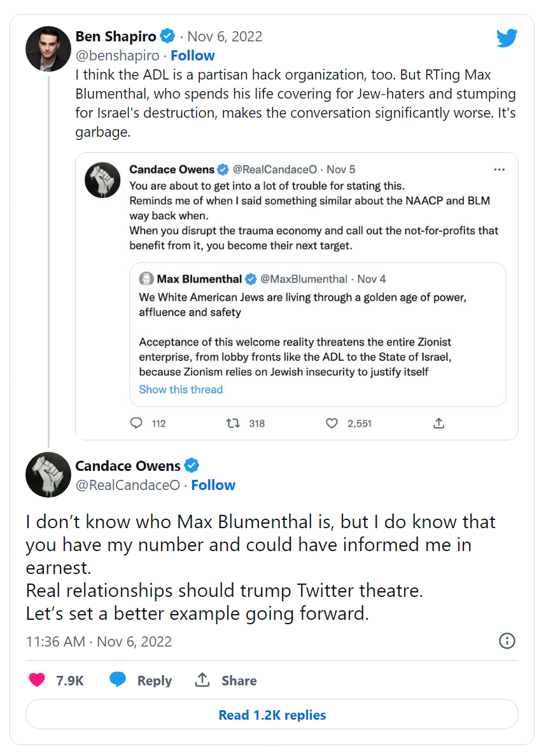Follow Candace Owens from the reply
This screenshot has width=546, height=756.
pos(213,485)
